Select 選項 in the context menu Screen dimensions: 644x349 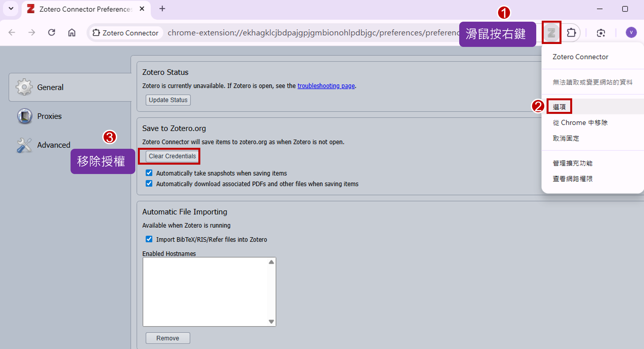coord(559,107)
